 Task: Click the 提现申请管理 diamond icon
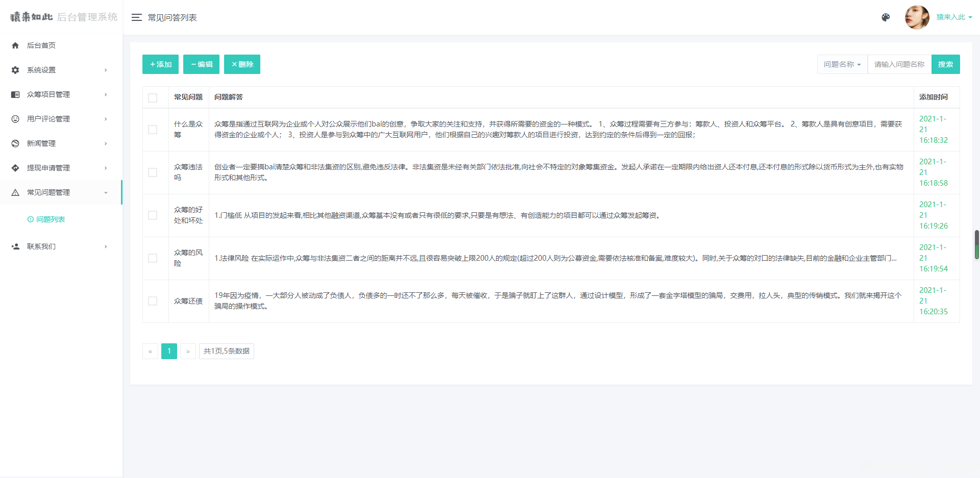(15, 168)
